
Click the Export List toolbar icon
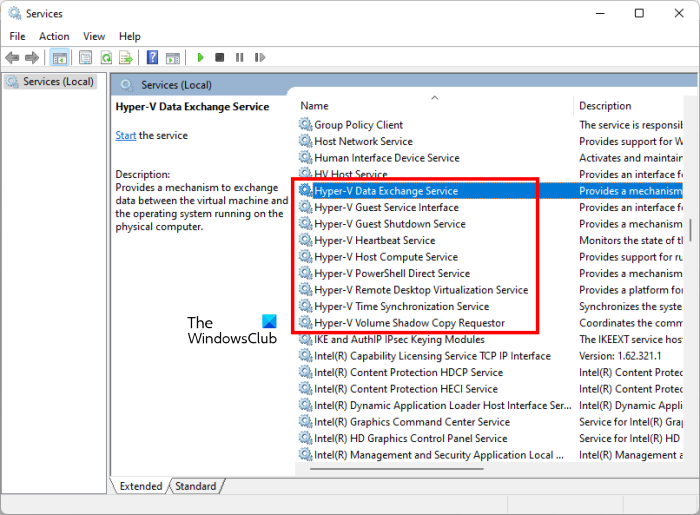point(126,58)
